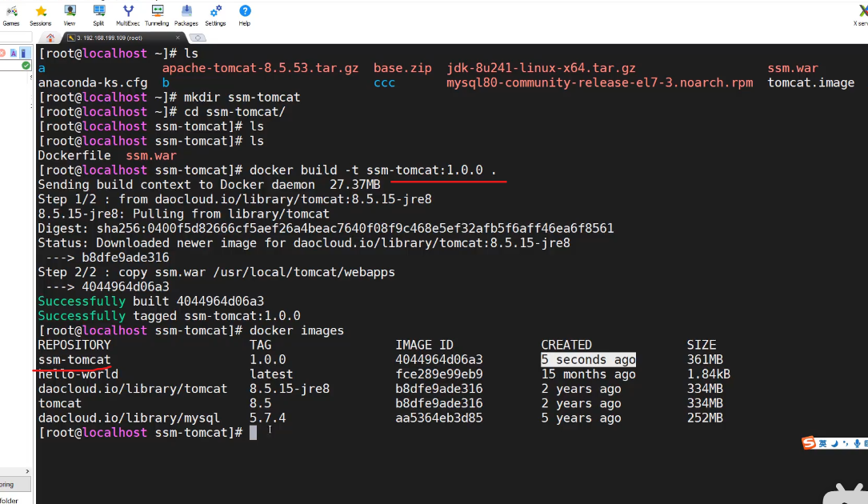Image resolution: width=868 pixels, height=504 pixels.
Task: Open the Games toolbar icon
Action: click(x=10, y=13)
